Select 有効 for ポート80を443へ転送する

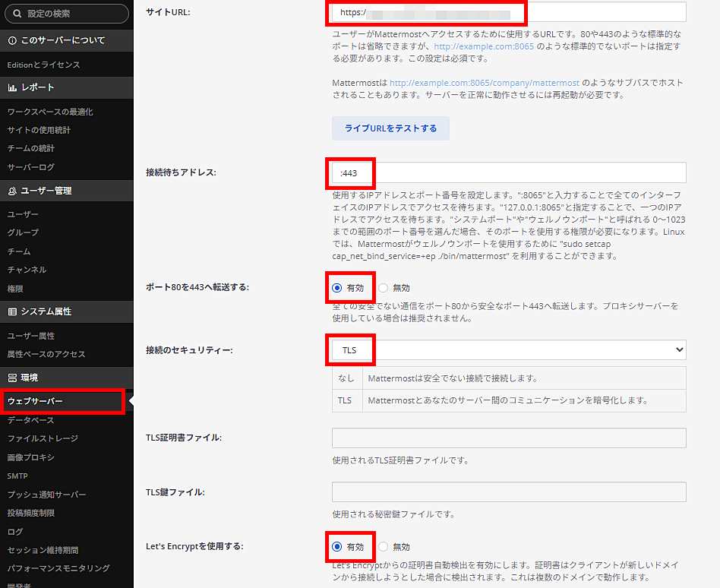coord(337,288)
